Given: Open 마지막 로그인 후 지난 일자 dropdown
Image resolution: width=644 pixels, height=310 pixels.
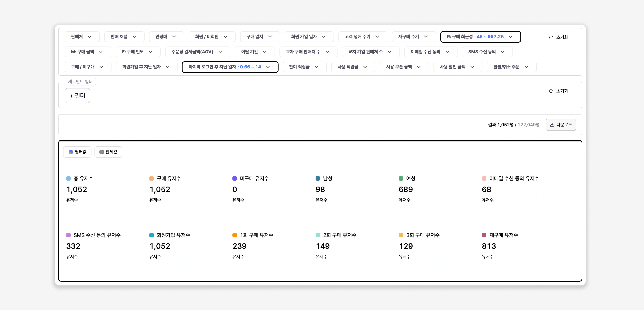Looking at the screenshot, I should 230,67.
